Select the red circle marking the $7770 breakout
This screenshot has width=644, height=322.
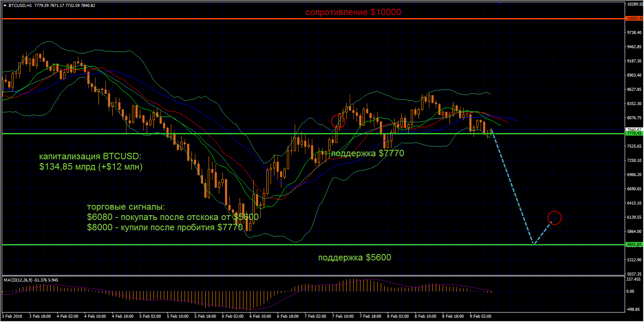pyautogui.click(x=338, y=121)
